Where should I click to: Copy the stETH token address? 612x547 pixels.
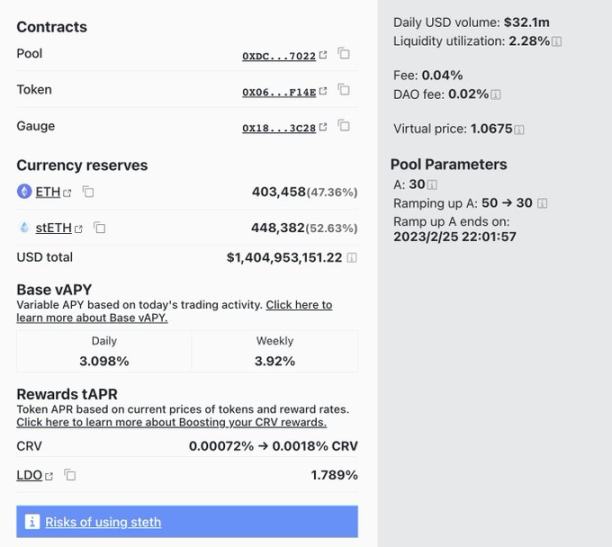pyautogui.click(x=100, y=228)
